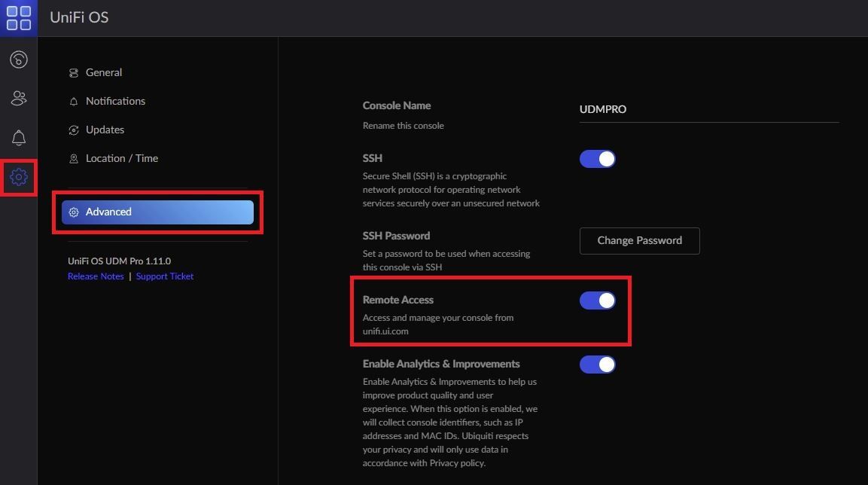
Task: Click the 'Remote Access' label
Action: 398,300
